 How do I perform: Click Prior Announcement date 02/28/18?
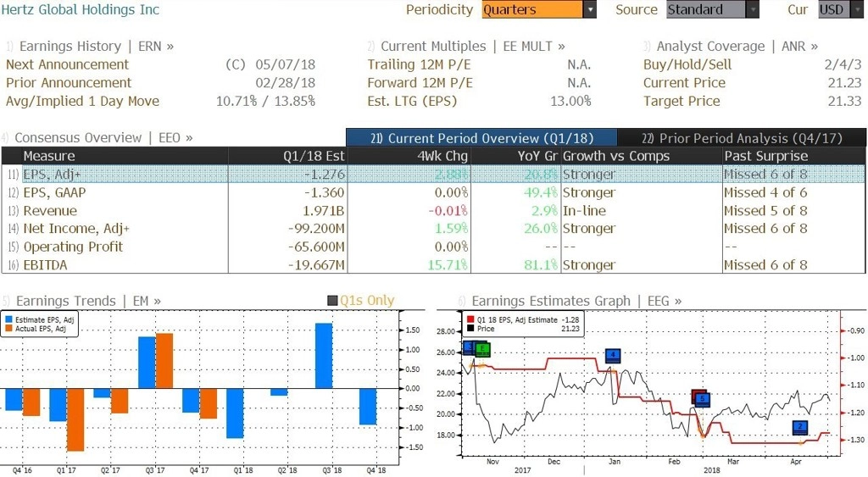click(x=285, y=83)
